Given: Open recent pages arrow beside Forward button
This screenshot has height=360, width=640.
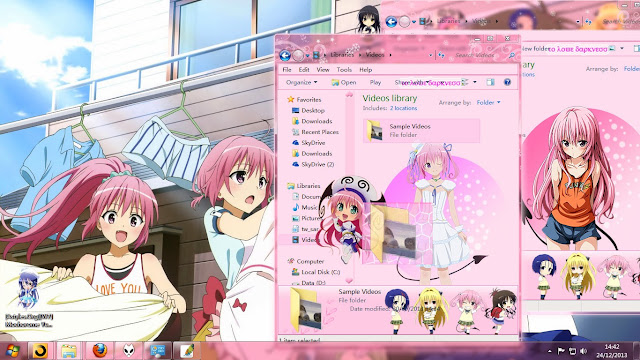Looking at the screenshot, I should point(308,55).
